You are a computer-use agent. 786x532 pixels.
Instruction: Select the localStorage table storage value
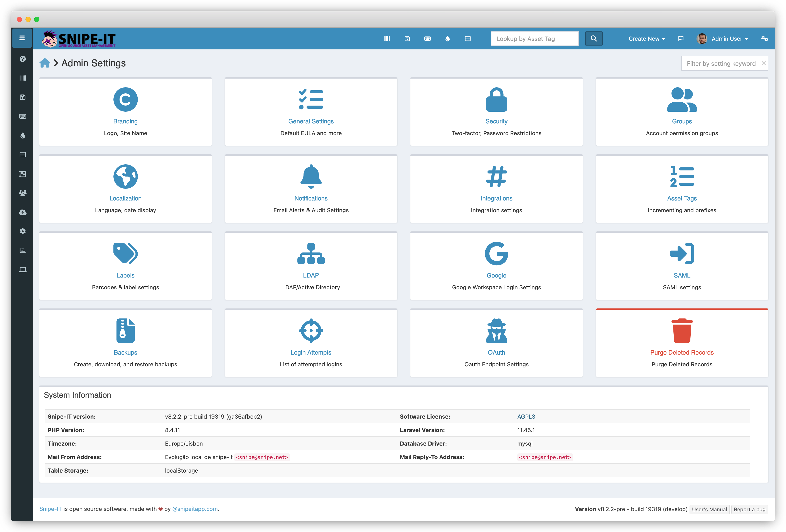pyautogui.click(x=181, y=471)
